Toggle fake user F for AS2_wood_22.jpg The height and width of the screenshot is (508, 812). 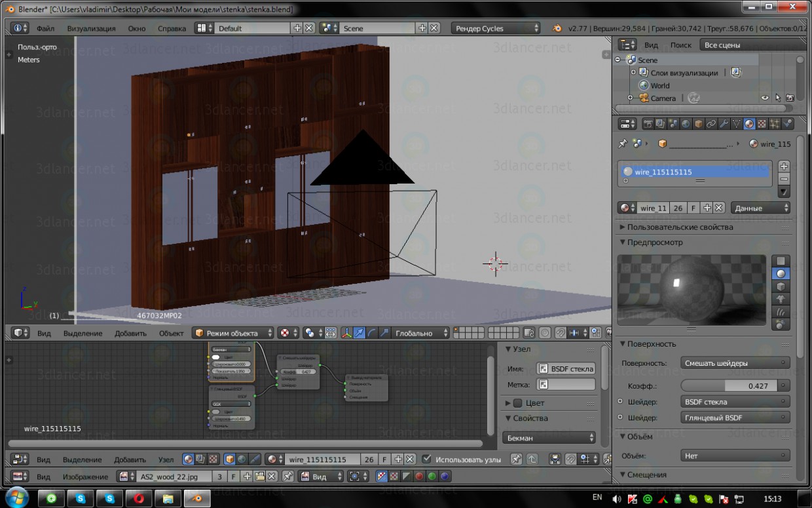[x=234, y=477]
